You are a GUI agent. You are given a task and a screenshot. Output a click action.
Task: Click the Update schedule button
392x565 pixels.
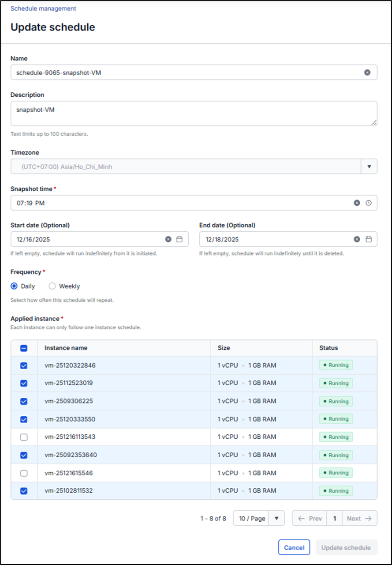tap(346, 547)
